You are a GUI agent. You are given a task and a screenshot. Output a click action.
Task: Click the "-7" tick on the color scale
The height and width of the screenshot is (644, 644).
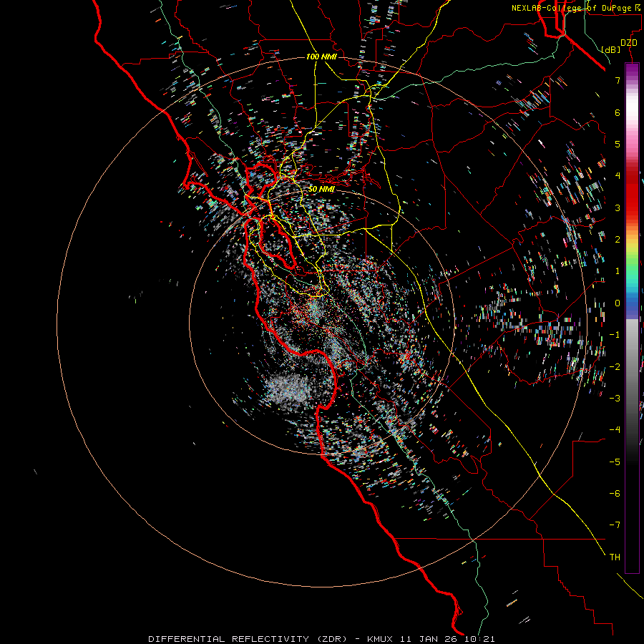(615, 525)
